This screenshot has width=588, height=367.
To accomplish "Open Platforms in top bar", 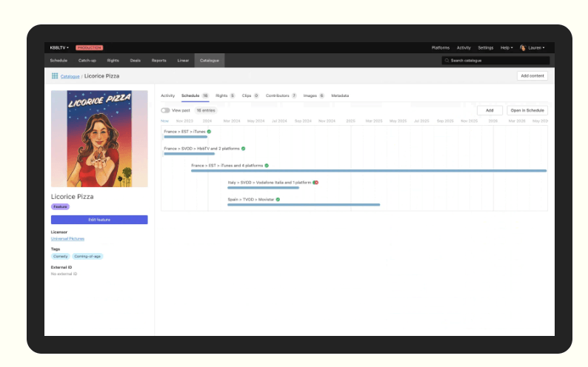I will tap(440, 47).
